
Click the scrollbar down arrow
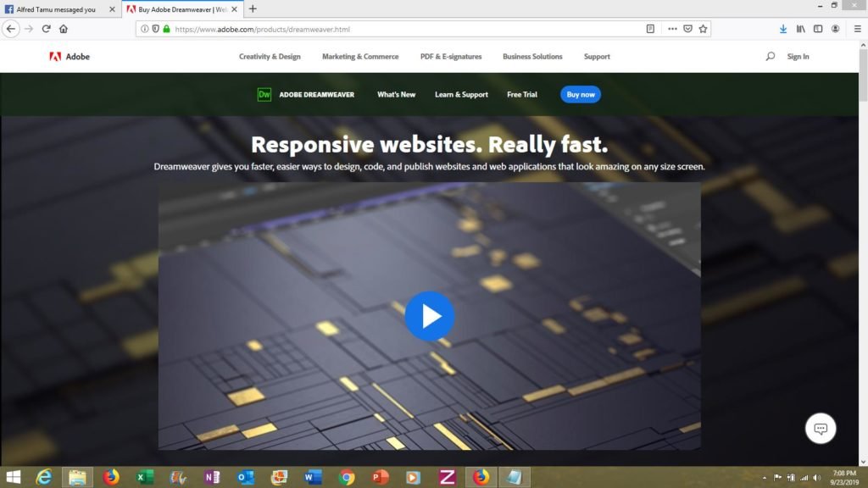[x=863, y=462]
